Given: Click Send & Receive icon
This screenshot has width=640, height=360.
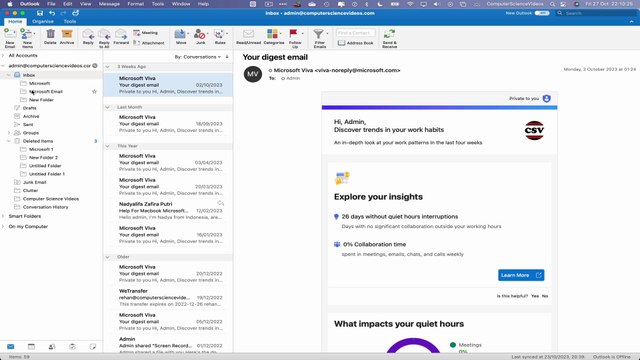Looking at the screenshot, I should [389, 34].
